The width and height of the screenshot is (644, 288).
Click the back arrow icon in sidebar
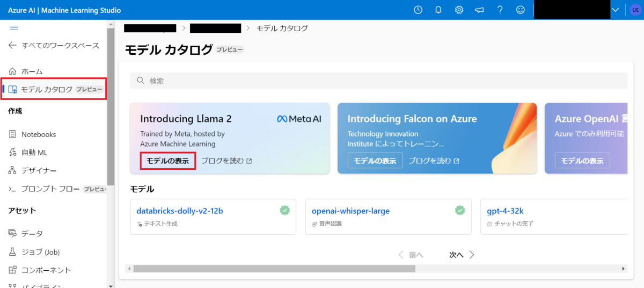(x=12, y=46)
